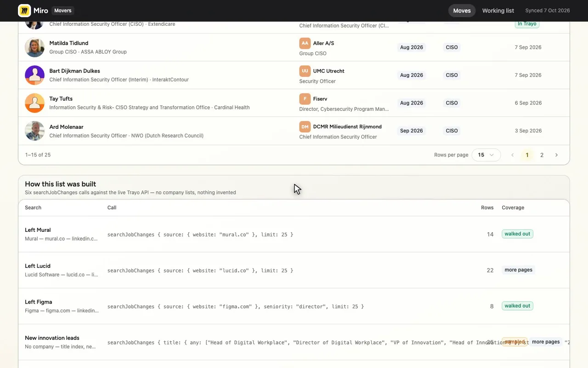588x368 pixels.
Task: Select the New innovation leads row title
Action: [52, 338]
